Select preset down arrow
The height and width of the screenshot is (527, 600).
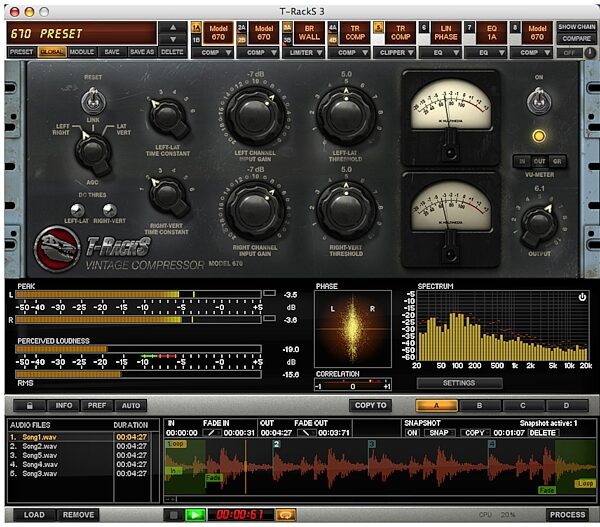173,39
